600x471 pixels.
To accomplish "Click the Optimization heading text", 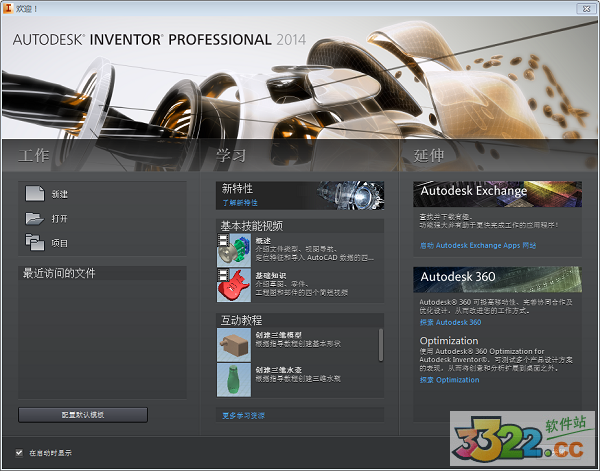I will coord(449,341).
